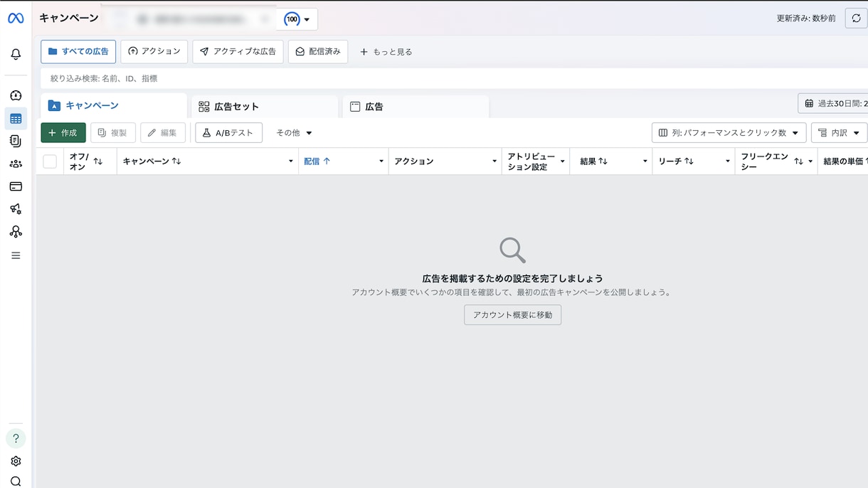Open the notifications bell
Image resolution: width=868 pixels, height=488 pixels.
point(16,54)
